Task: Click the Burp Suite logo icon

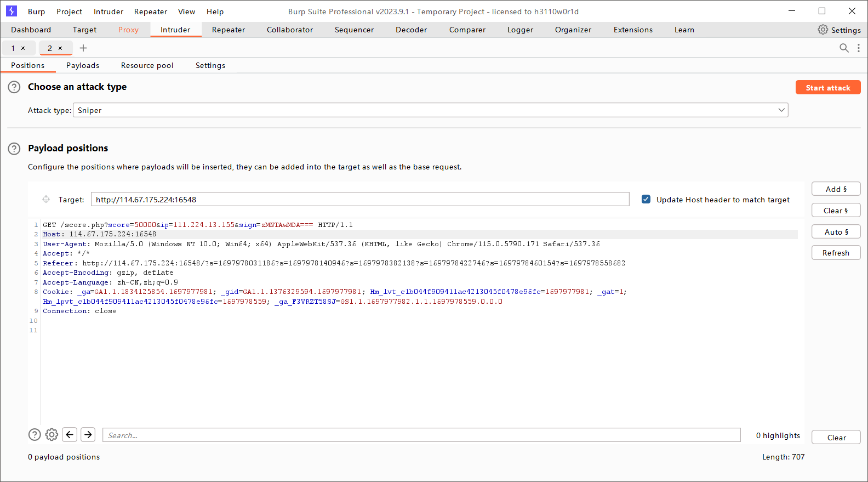Action: (x=12, y=11)
